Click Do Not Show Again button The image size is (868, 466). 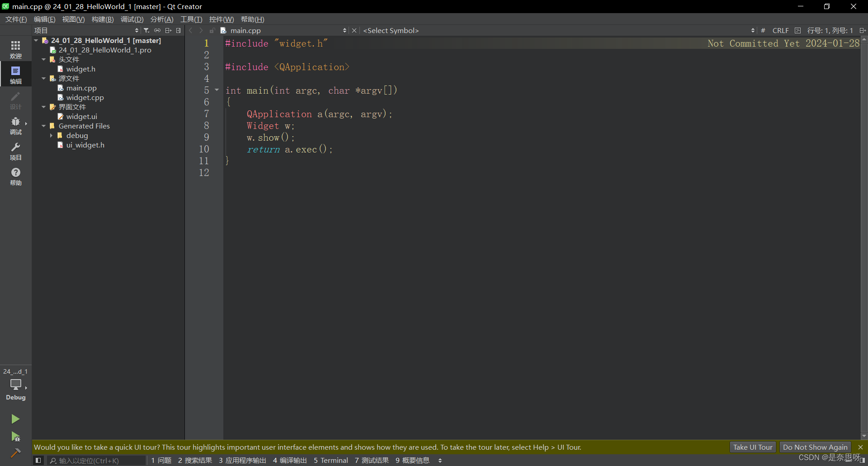tap(815, 447)
